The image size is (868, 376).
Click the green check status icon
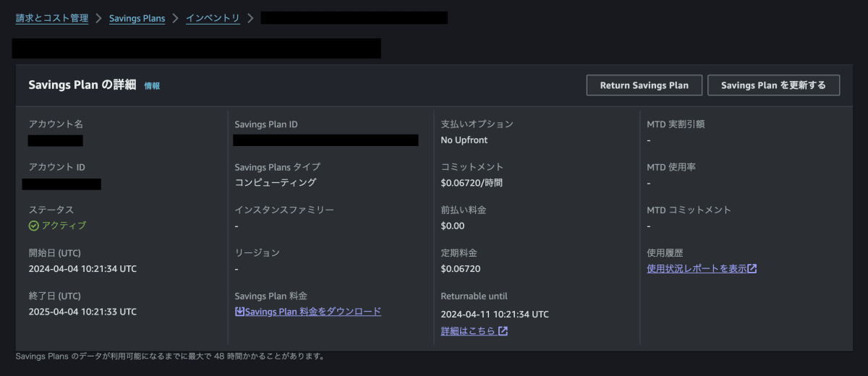pos(33,226)
